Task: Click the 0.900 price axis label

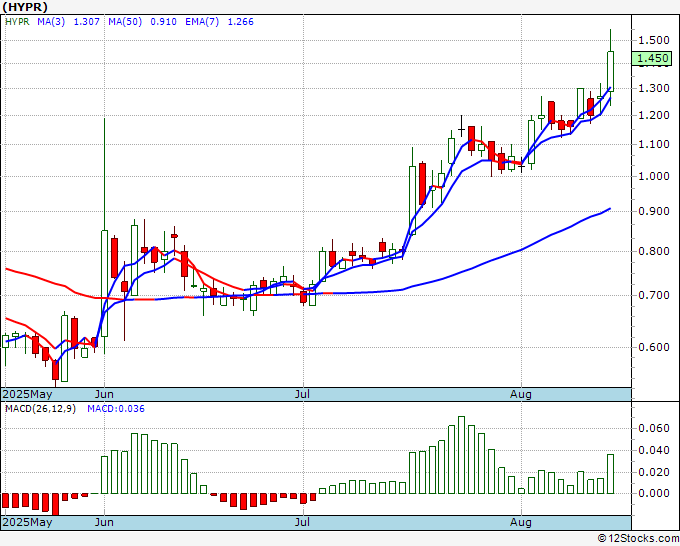Action: tap(654, 211)
